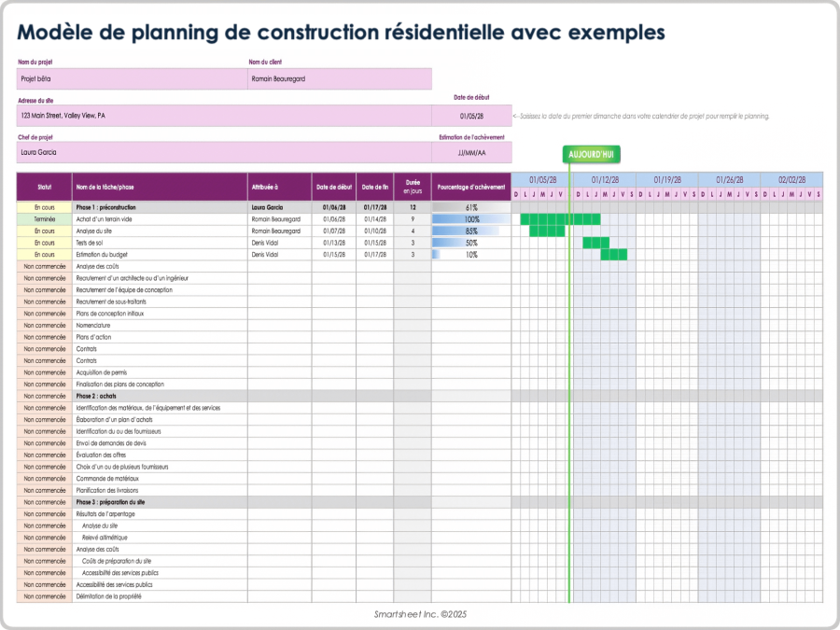The width and height of the screenshot is (840, 630).
Task: Select the green Gantt bar for Estimation du budget
Action: 614,255
